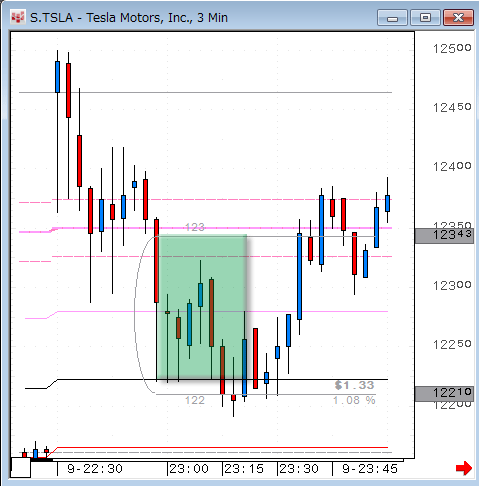This screenshot has height=486, width=479.
Task: Click the 23:30 time axis label
Action: coord(299,469)
